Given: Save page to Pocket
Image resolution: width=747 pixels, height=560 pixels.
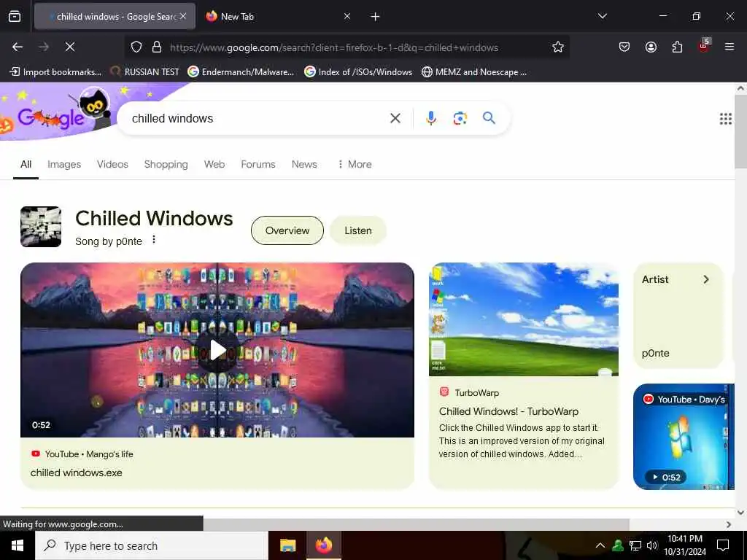Looking at the screenshot, I should pyautogui.click(x=624, y=47).
